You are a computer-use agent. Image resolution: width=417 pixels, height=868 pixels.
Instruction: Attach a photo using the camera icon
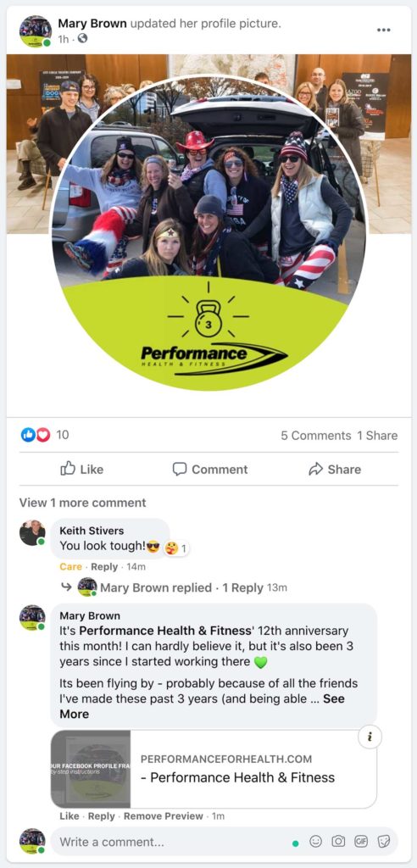[x=338, y=842]
